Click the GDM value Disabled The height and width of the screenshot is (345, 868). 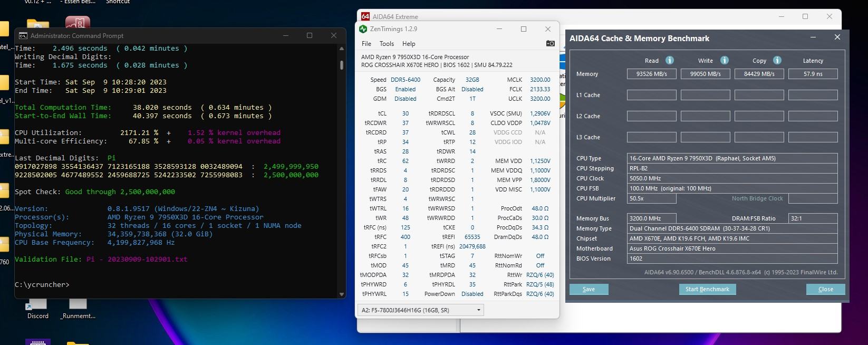click(x=406, y=99)
